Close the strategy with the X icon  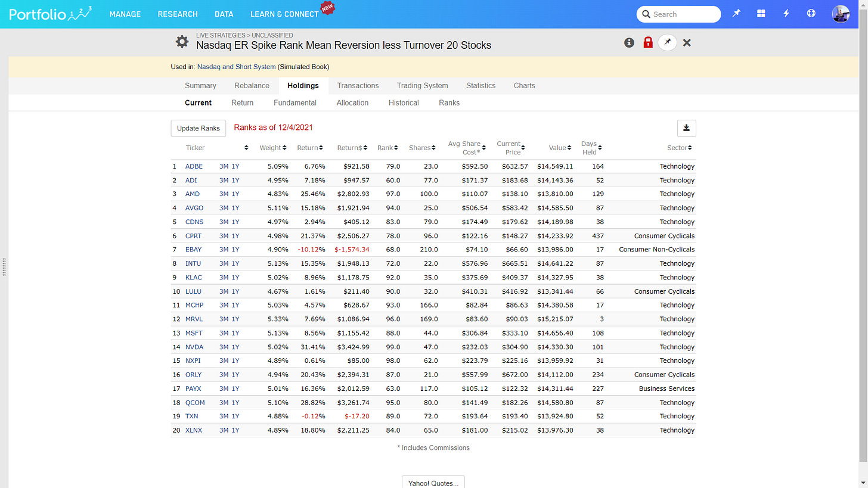(x=687, y=43)
